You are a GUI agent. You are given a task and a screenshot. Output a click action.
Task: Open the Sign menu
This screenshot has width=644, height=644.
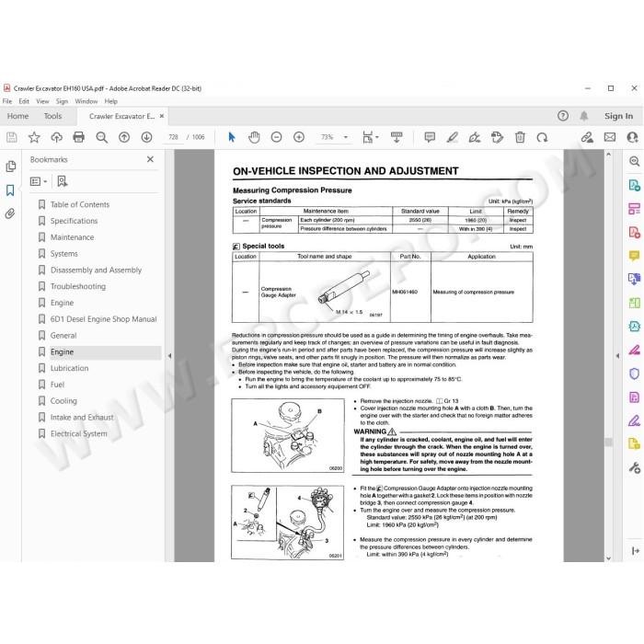point(62,101)
